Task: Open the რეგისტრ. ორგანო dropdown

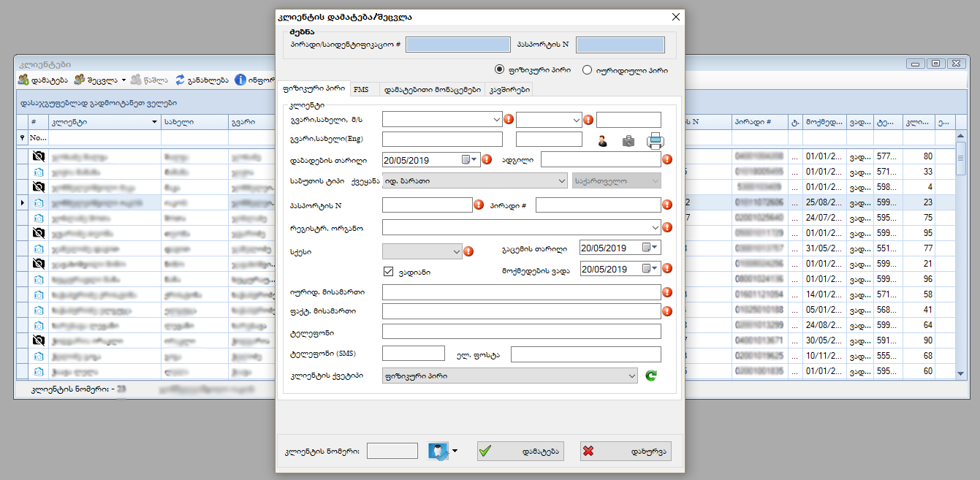Action: click(x=654, y=227)
